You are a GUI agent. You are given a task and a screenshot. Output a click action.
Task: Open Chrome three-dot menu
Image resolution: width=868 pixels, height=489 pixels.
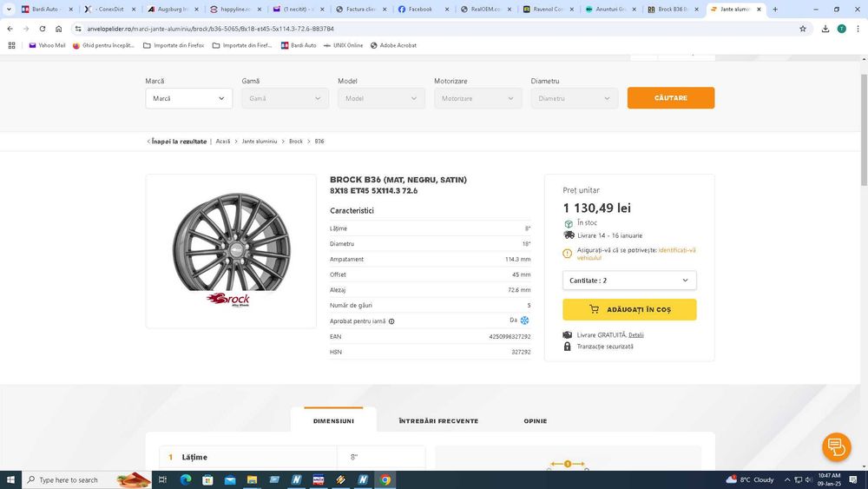point(858,29)
